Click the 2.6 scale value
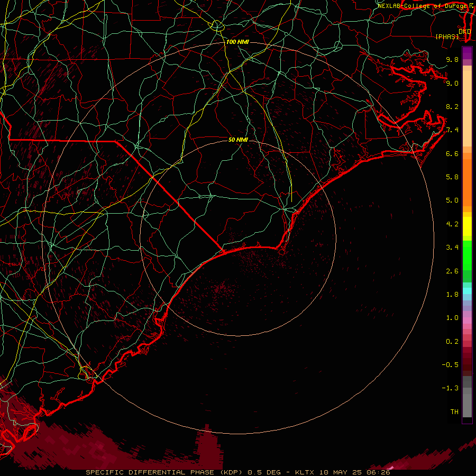This screenshot has height=476, width=476. tap(452, 271)
